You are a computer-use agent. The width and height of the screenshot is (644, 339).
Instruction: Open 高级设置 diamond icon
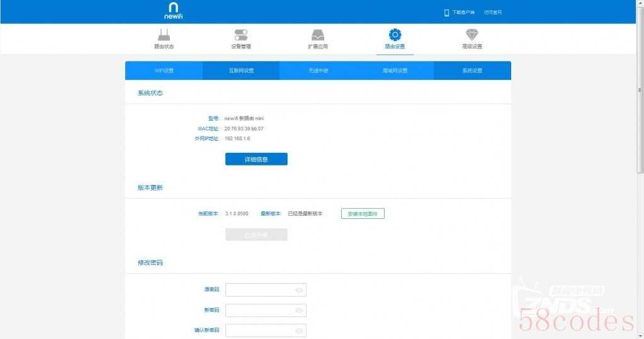pyautogui.click(x=472, y=35)
